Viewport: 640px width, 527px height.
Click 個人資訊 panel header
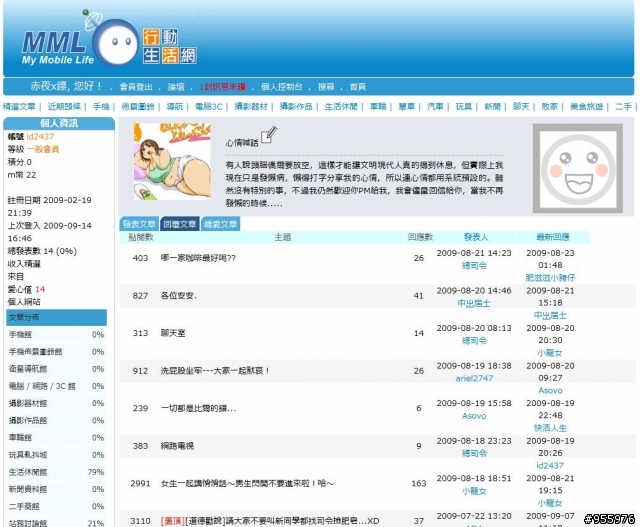pyautogui.click(x=59, y=123)
